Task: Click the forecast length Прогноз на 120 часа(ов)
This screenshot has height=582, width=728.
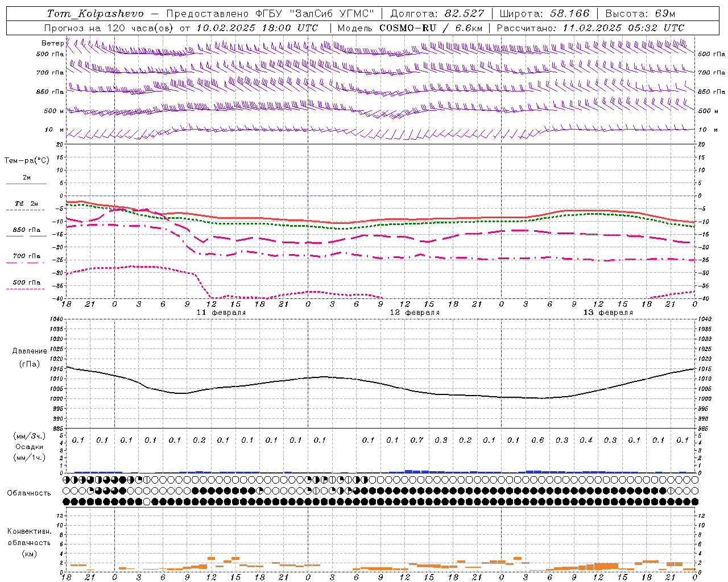Action: [110, 28]
